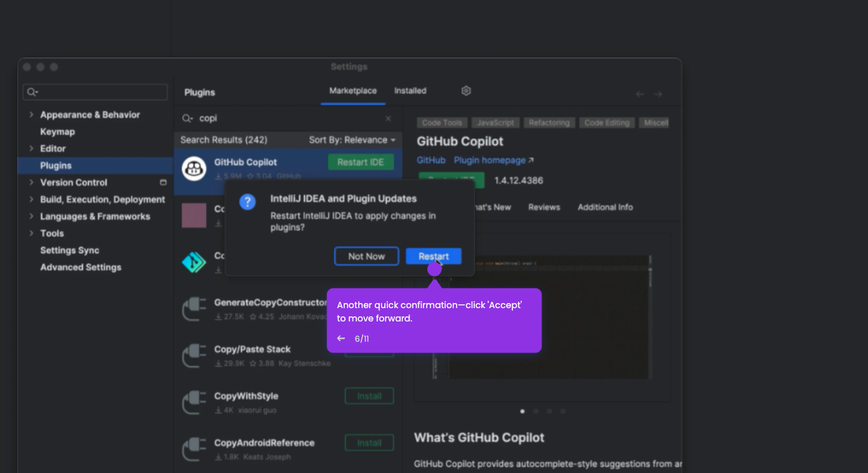Expand the Version Control section
The height and width of the screenshot is (473, 868).
pyautogui.click(x=31, y=183)
